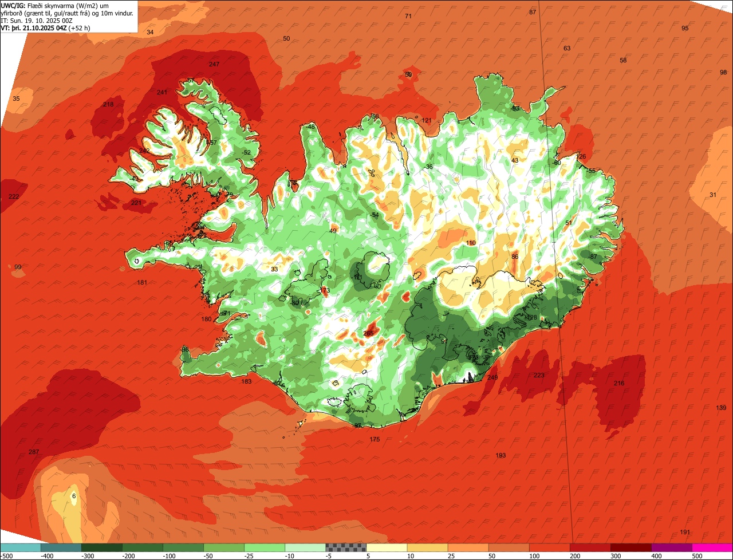Click the value 58 in the northeast sea
Image resolution: width=733 pixels, height=560 pixels.
[x=623, y=60]
